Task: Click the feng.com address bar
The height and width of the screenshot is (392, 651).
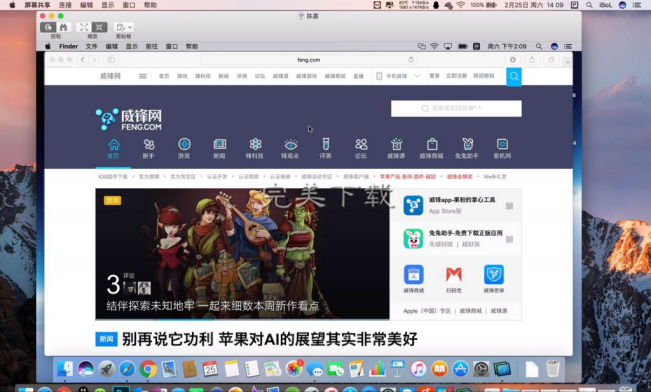Action: (x=308, y=60)
